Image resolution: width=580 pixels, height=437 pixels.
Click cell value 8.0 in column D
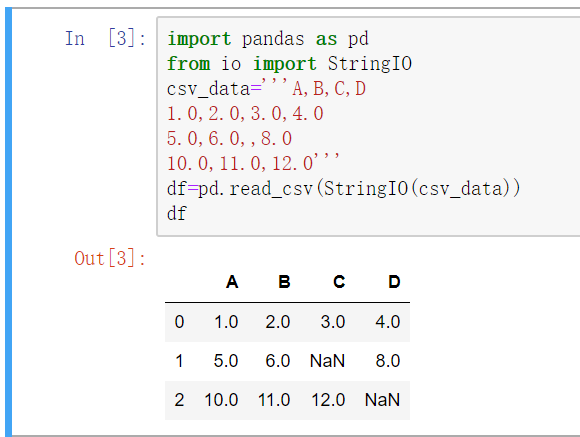click(388, 361)
